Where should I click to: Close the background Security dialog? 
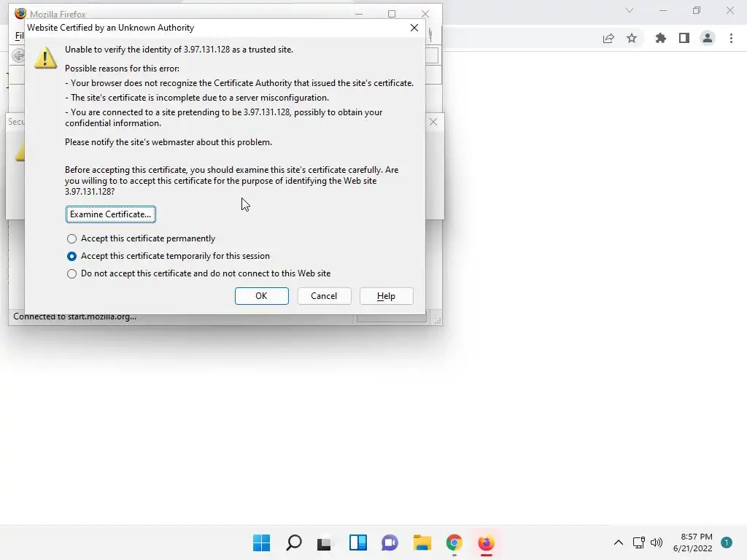click(x=433, y=122)
